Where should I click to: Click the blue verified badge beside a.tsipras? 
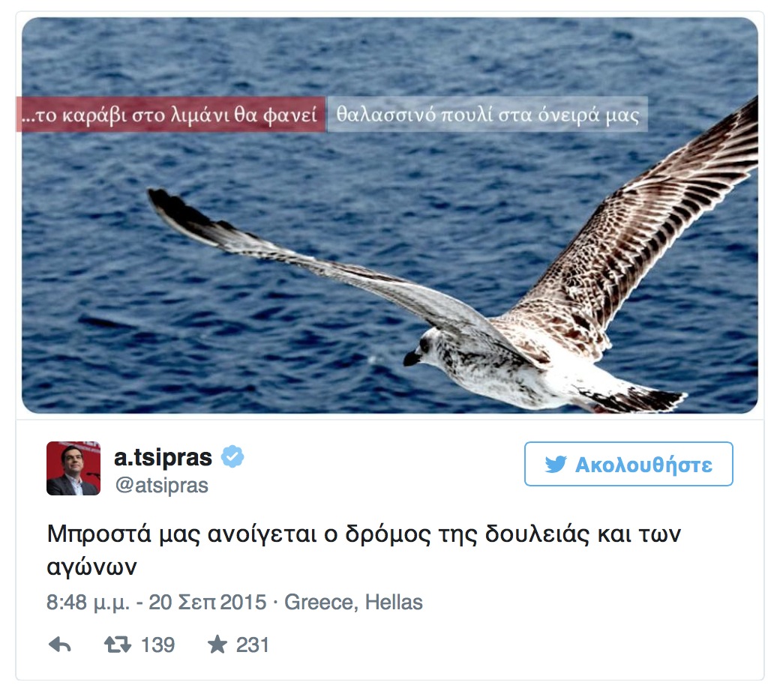232,456
